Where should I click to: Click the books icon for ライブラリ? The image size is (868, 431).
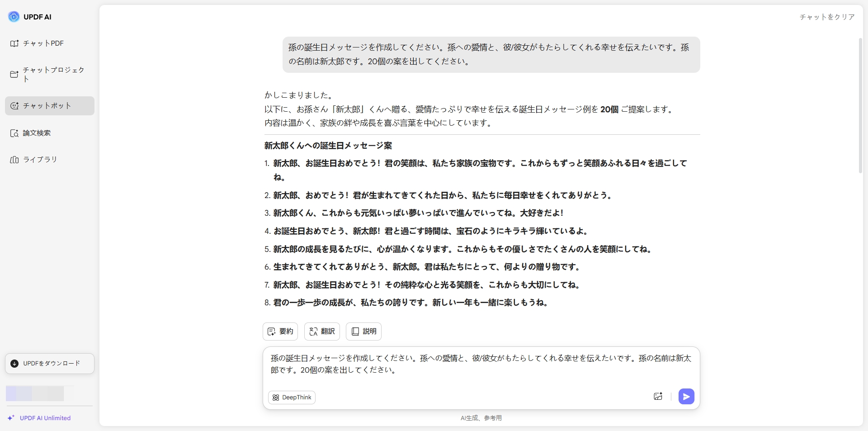tap(14, 160)
